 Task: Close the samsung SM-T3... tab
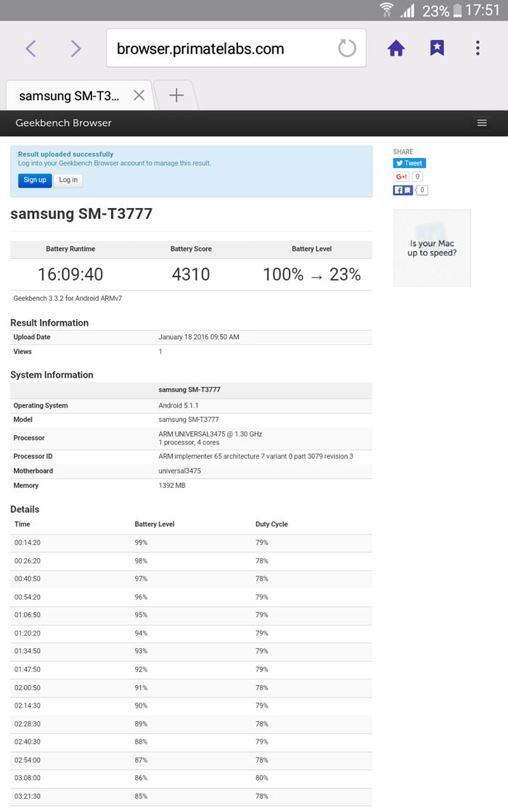pos(139,96)
